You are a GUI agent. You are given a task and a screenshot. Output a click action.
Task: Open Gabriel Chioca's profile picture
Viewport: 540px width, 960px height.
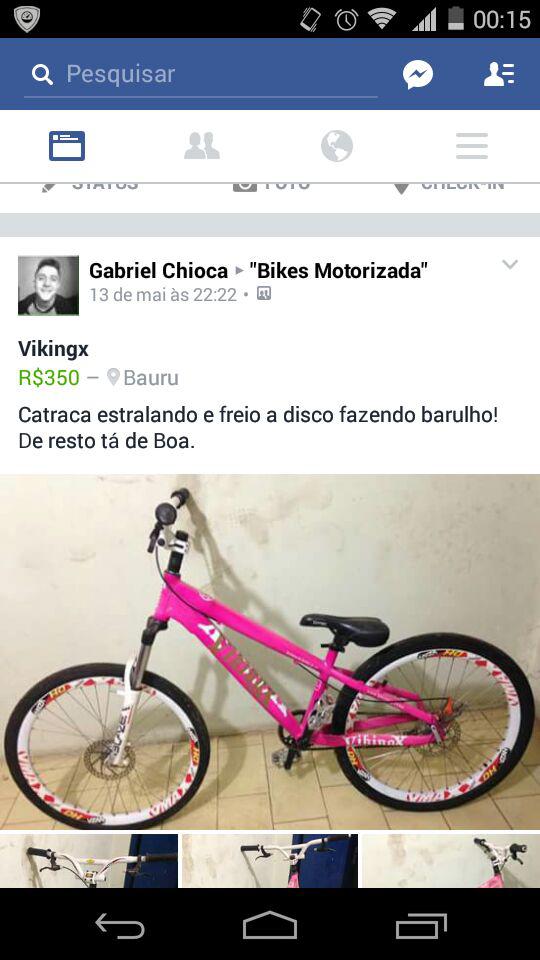48,285
